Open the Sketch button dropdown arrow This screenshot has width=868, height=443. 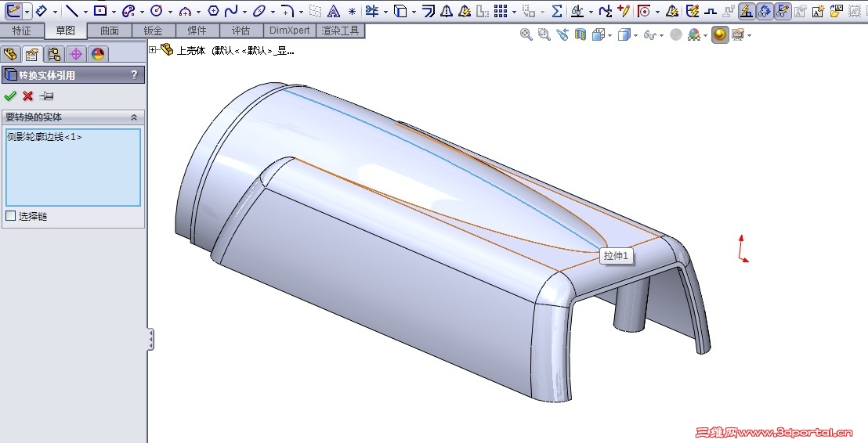tap(27, 11)
